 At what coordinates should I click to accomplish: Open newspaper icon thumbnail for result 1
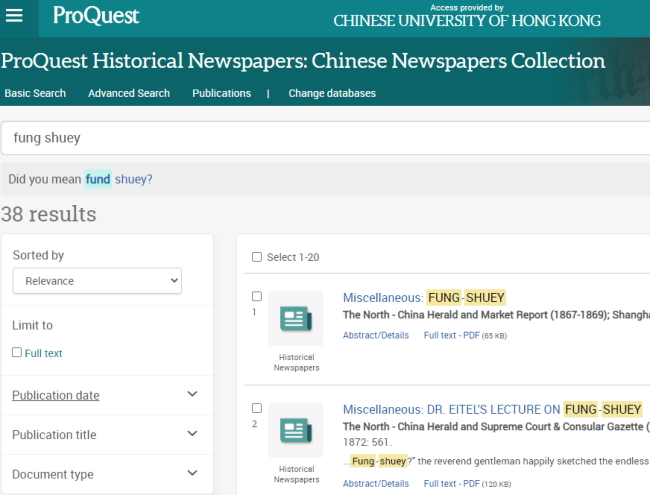pyautogui.click(x=296, y=318)
